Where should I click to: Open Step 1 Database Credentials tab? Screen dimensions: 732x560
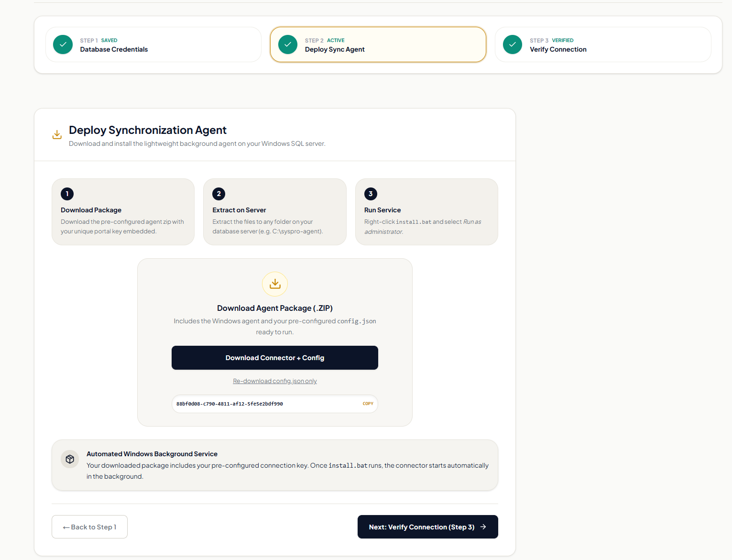coord(153,44)
